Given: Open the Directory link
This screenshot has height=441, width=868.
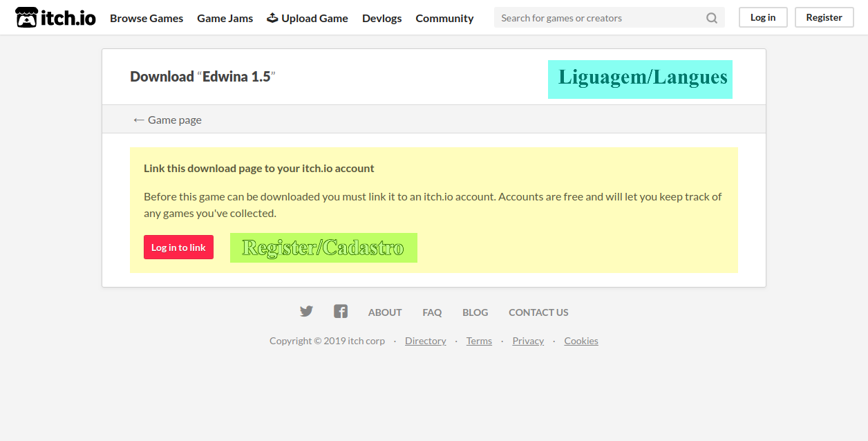Looking at the screenshot, I should (426, 341).
